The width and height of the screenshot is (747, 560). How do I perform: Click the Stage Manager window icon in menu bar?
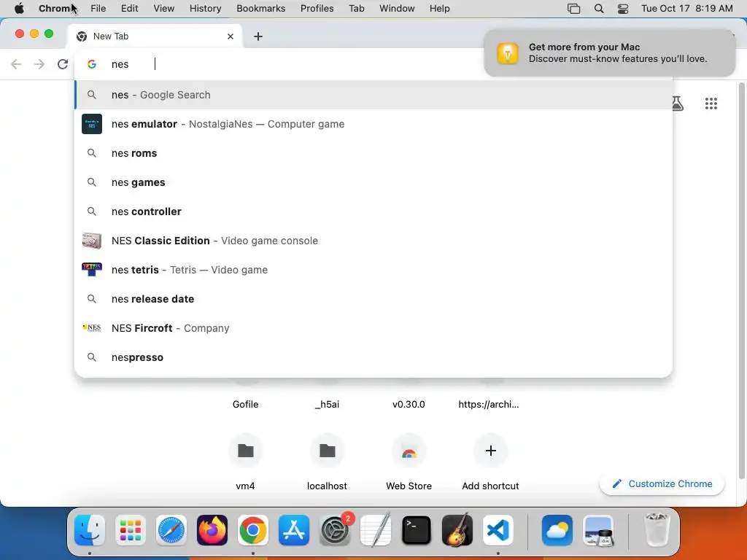pos(573,9)
